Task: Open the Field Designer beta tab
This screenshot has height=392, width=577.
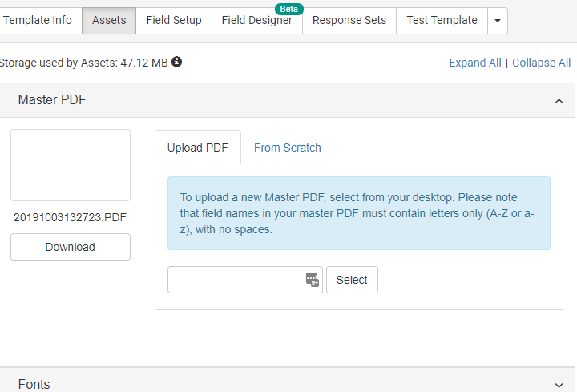Action: point(257,21)
